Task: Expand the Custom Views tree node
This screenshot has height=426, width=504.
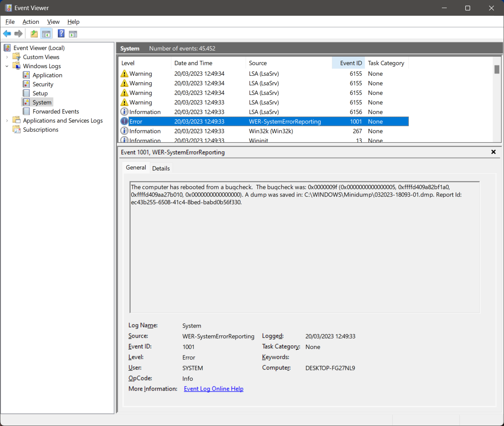Action: point(7,57)
